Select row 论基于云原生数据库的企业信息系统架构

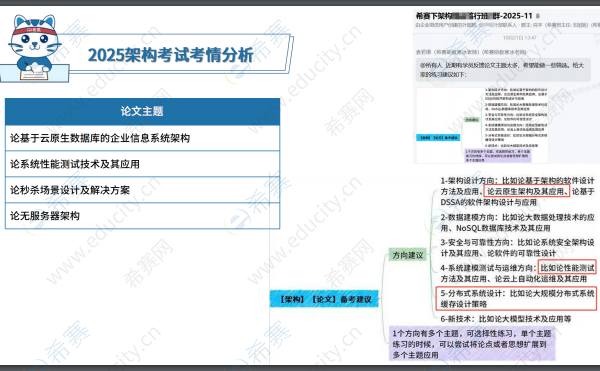coord(142,138)
